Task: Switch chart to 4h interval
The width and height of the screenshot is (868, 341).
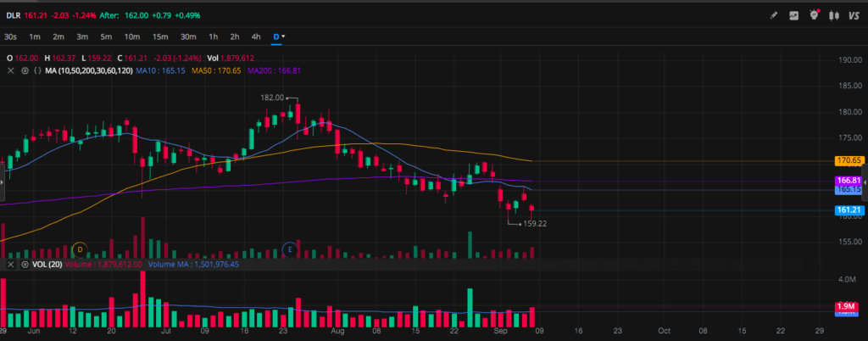Action: coord(255,36)
